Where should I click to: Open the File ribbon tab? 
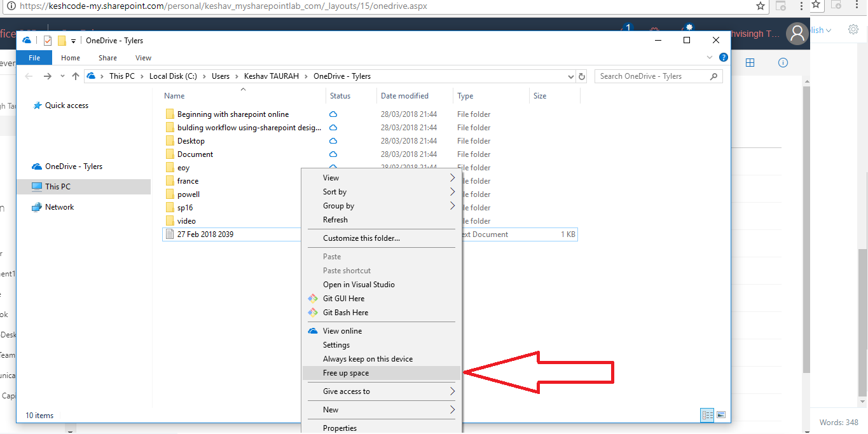point(34,58)
